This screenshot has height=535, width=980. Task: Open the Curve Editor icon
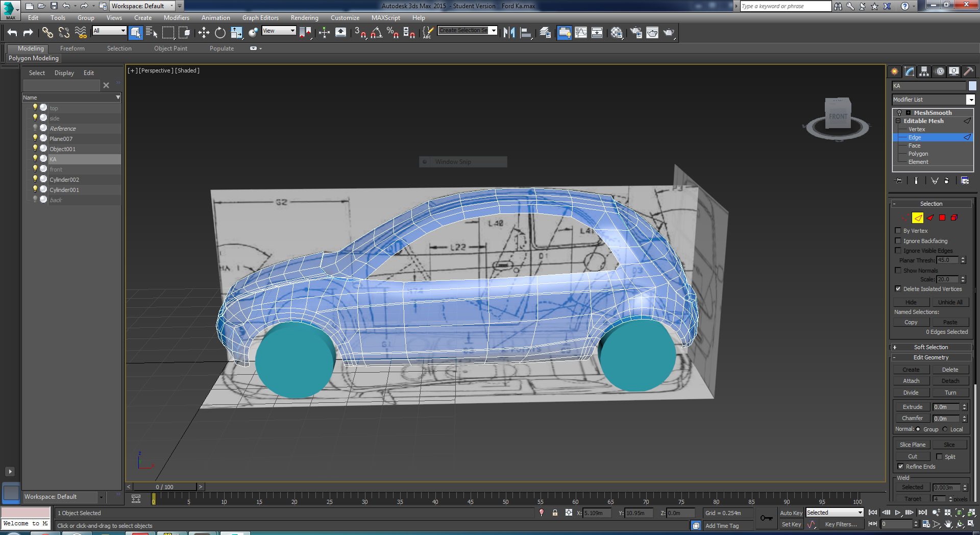click(x=581, y=33)
